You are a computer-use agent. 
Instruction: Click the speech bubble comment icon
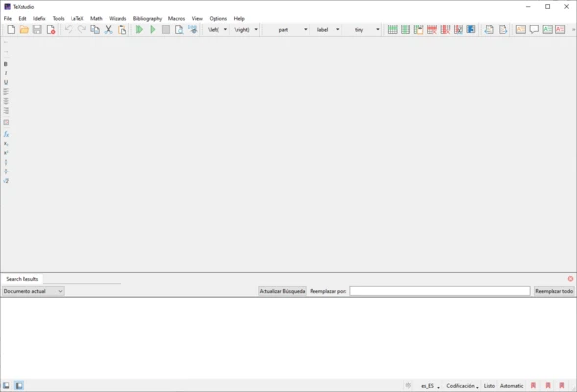coord(534,29)
